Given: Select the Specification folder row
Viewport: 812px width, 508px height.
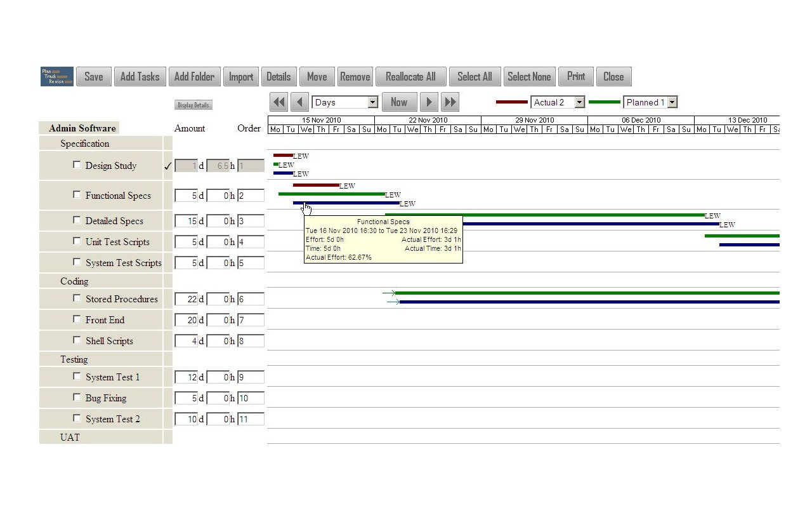Looking at the screenshot, I should (x=101, y=144).
